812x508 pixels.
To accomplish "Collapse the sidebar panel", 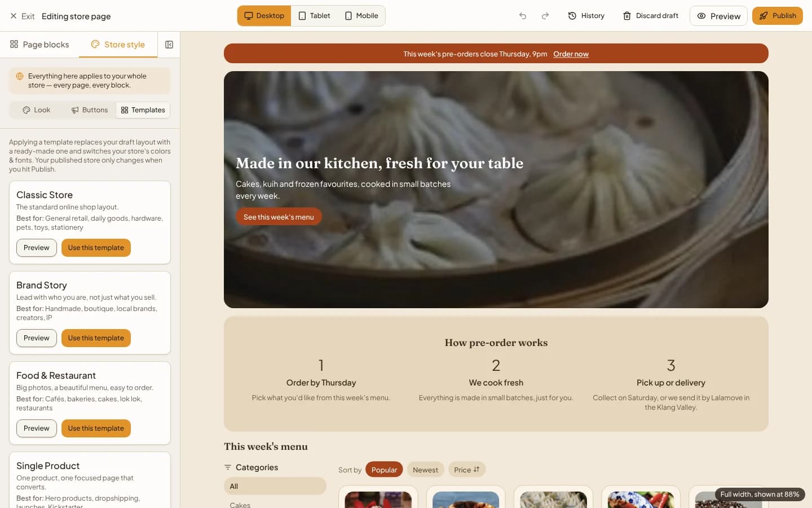I will (169, 45).
